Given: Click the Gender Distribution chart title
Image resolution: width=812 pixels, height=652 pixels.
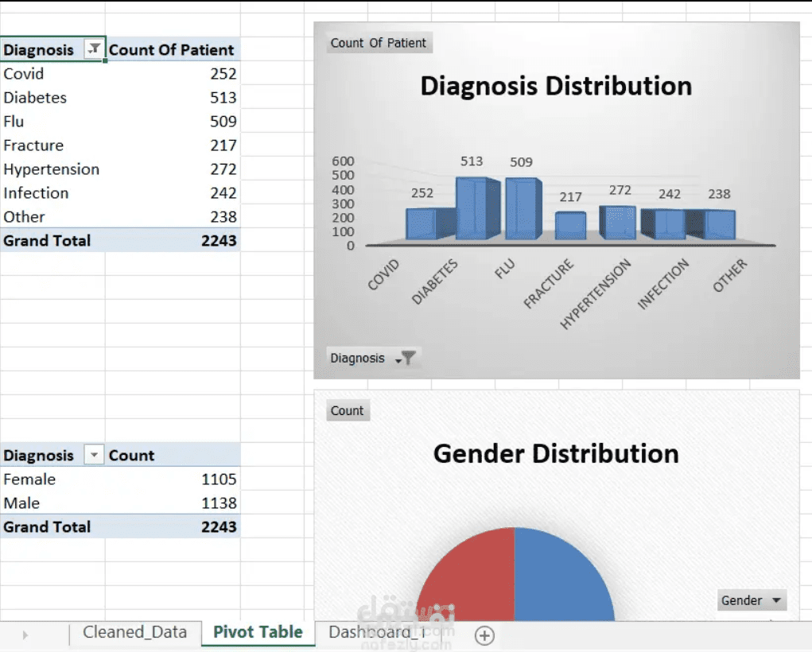Looking at the screenshot, I should tap(556, 454).
